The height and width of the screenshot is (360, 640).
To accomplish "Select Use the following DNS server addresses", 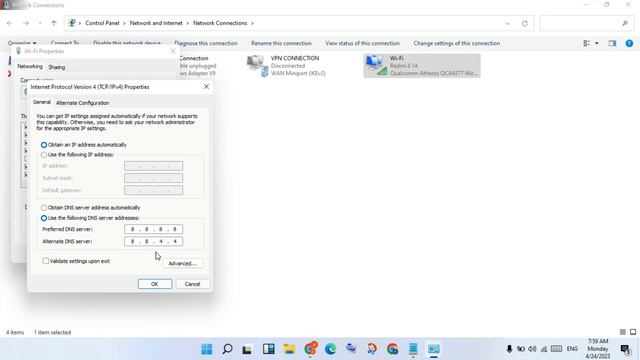I will point(44,218).
